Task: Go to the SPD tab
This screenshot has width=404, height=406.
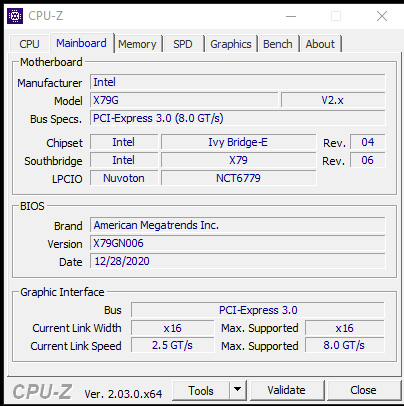Action: coord(183,44)
